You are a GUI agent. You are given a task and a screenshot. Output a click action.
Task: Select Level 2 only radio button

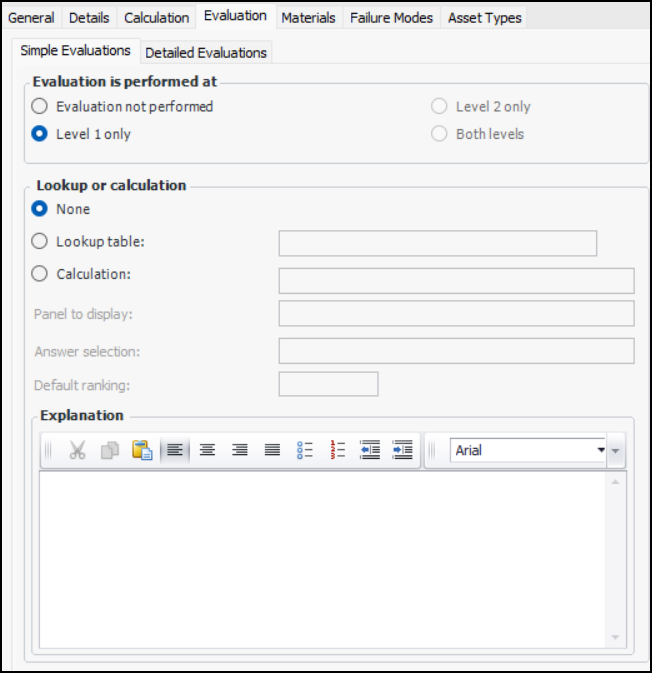point(439,106)
